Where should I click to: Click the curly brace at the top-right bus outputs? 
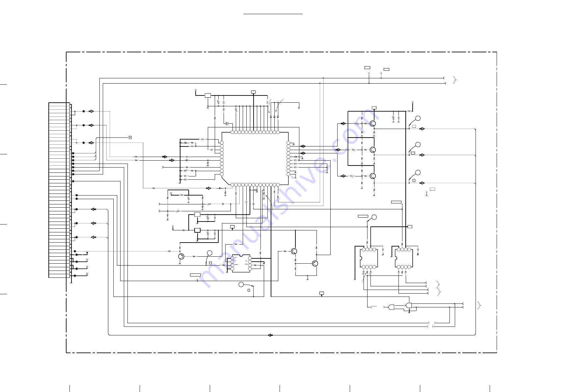point(455,80)
